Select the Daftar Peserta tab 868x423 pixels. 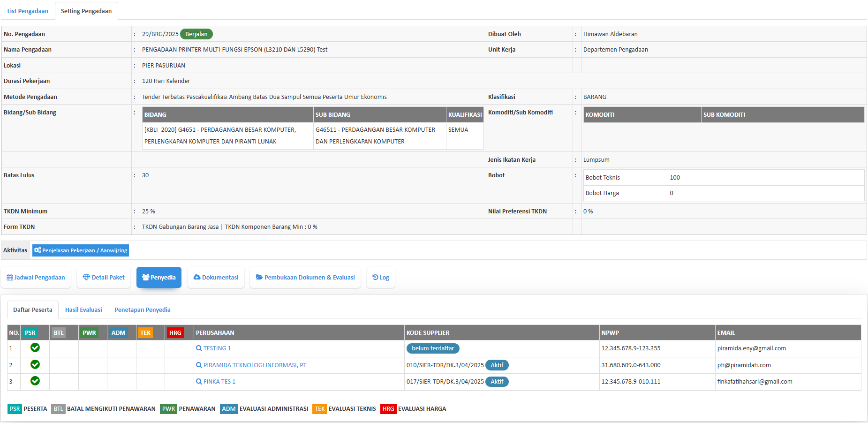click(33, 310)
